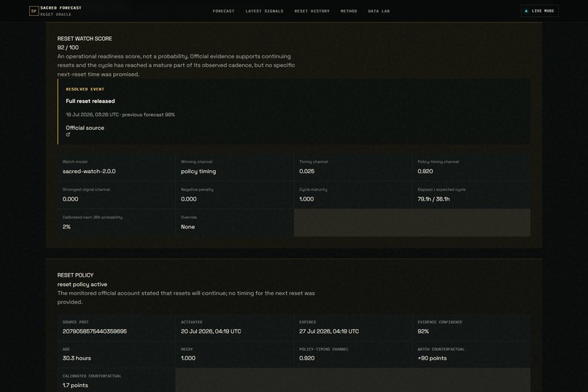Select the Strongest signal channel value 0.000

pyautogui.click(x=71, y=199)
